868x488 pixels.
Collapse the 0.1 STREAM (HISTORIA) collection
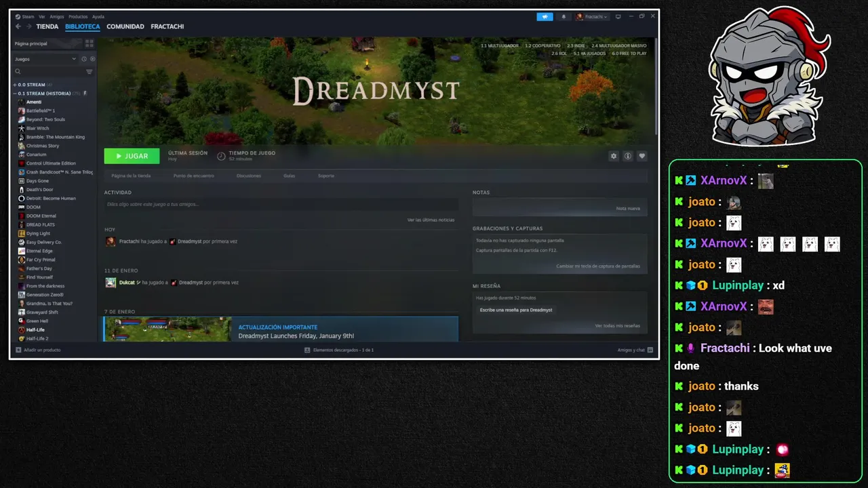click(14, 93)
